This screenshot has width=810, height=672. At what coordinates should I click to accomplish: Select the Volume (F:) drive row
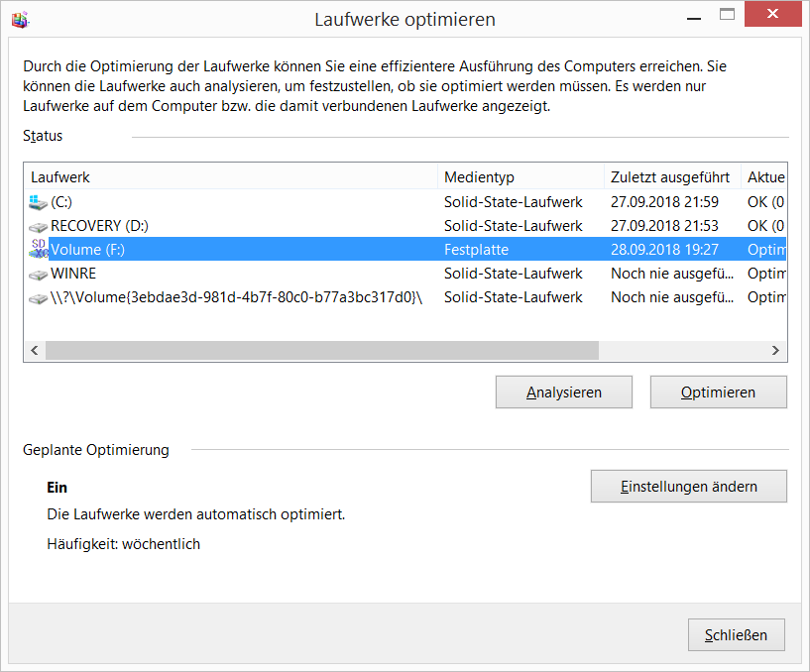pyautogui.click(x=405, y=250)
